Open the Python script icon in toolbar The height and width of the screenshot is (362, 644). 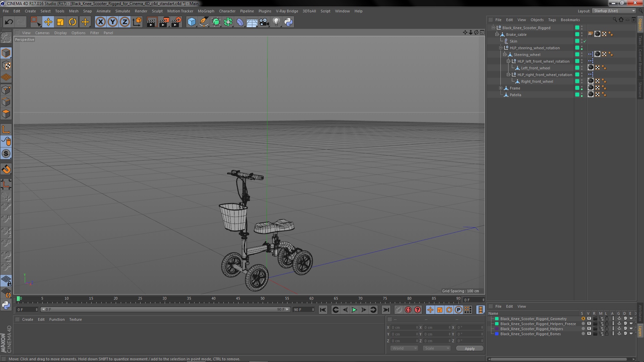288,22
